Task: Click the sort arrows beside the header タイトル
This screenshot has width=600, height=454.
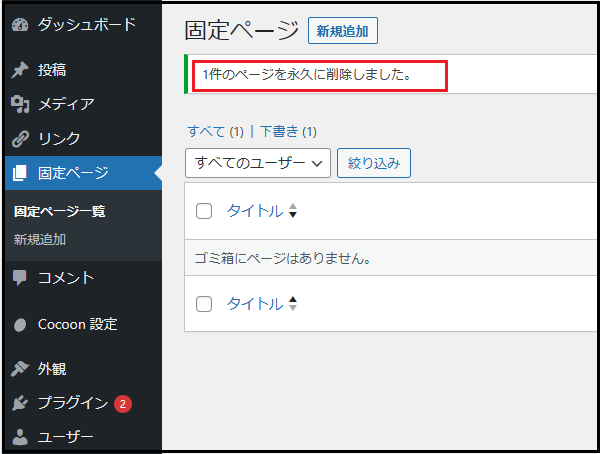Action: (x=293, y=211)
